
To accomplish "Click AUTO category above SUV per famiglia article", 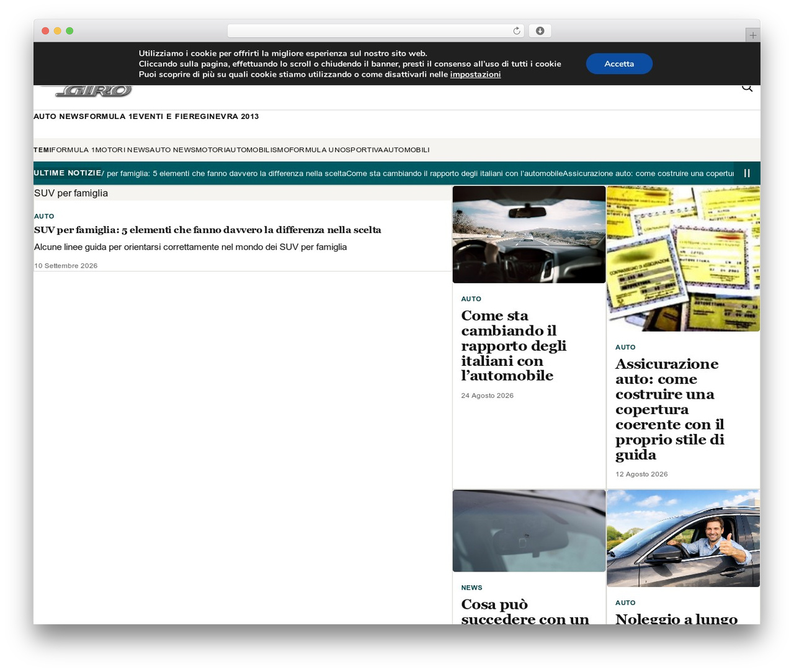I will tap(44, 216).
